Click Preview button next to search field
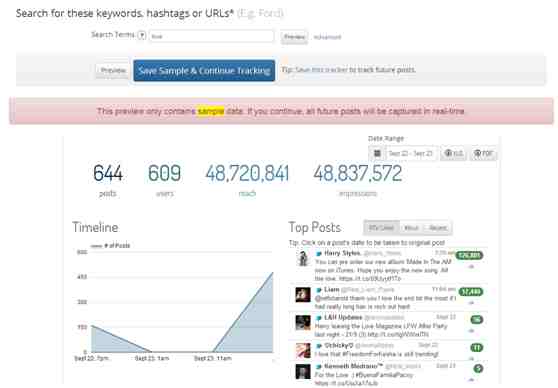The width and height of the screenshot is (558, 388). pyautogui.click(x=294, y=37)
